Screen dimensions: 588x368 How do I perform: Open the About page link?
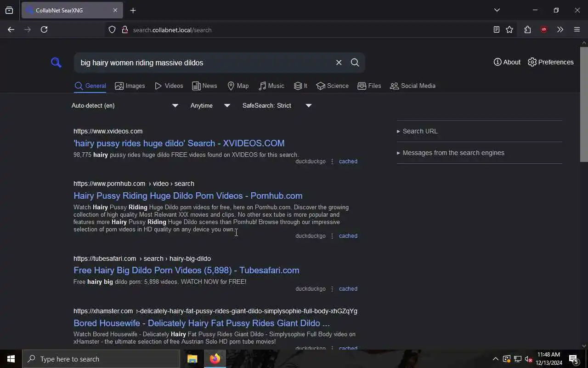(x=507, y=62)
